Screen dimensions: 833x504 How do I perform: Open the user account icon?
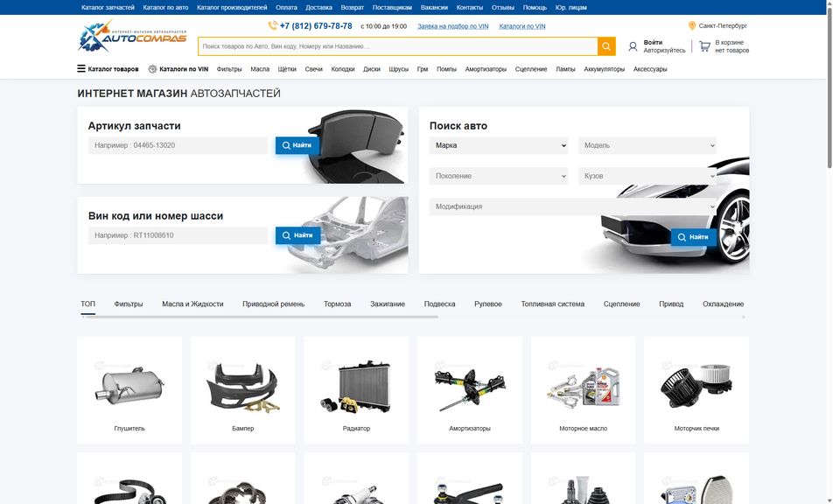click(633, 46)
